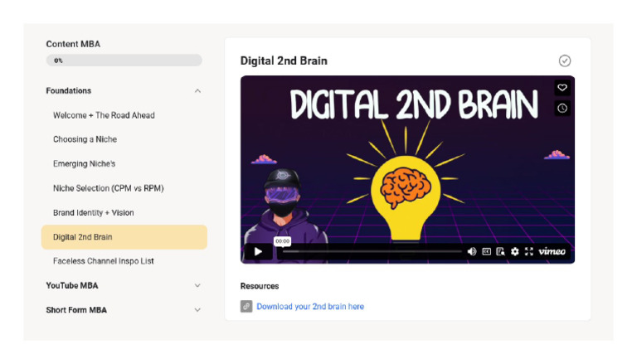Open the Download your 2nd brain here link

tap(310, 306)
